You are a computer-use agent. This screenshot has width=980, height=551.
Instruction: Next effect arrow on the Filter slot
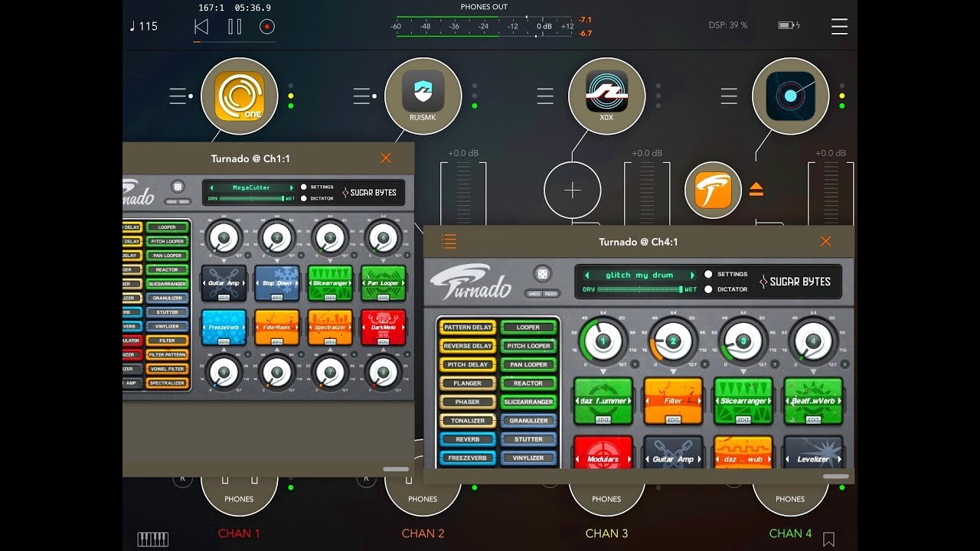699,401
